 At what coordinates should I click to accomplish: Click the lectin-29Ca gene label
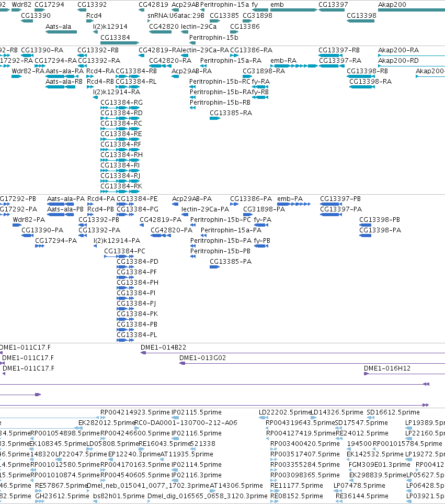click(x=199, y=27)
